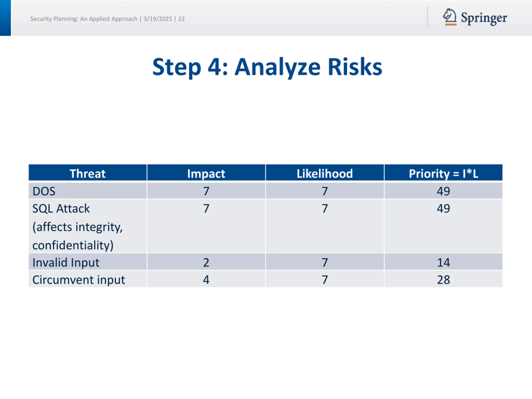Select the slide title 'Step 4: Analyze Risks'

tap(267, 67)
